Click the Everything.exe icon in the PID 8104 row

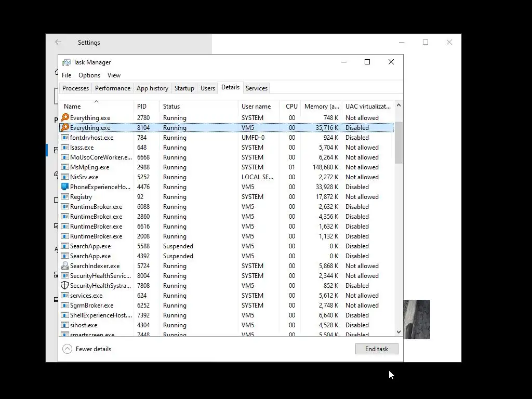tap(65, 128)
